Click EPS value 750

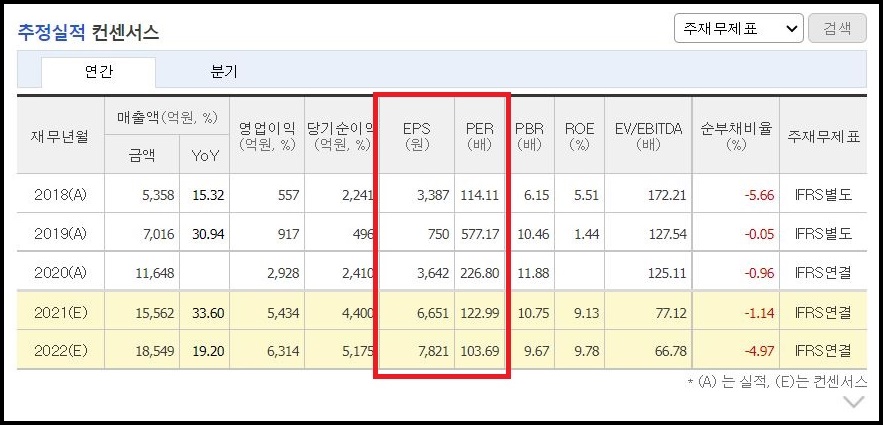(x=438, y=234)
